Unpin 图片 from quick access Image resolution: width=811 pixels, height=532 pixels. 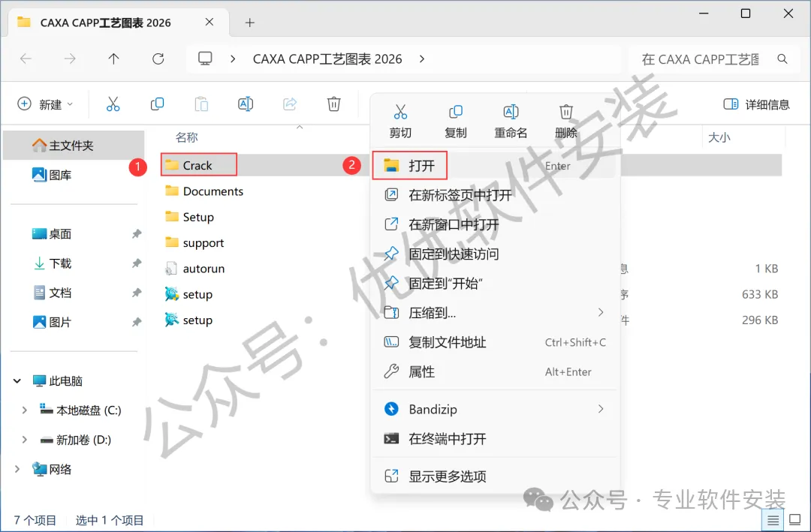(137, 322)
